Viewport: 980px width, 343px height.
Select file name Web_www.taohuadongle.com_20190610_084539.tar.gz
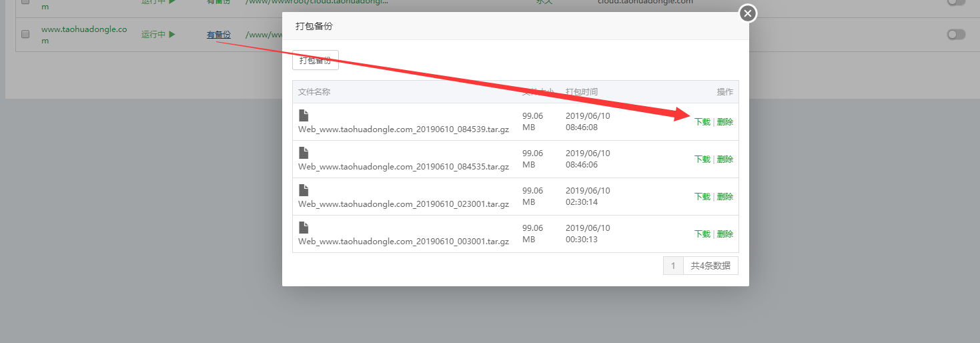tap(404, 129)
